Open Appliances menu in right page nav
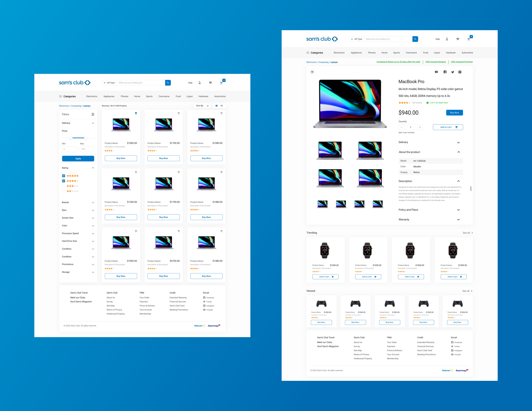The width and height of the screenshot is (532, 411). coord(356,53)
